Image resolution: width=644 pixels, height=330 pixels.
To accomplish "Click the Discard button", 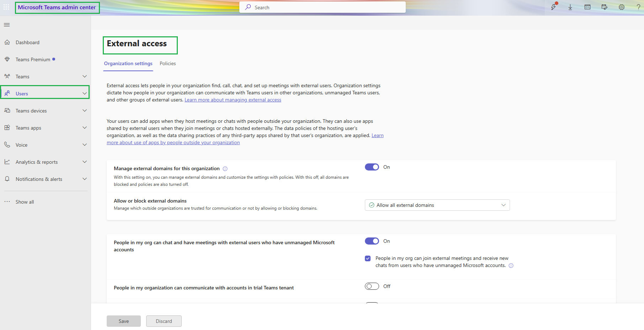I will (x=164, y=321).
